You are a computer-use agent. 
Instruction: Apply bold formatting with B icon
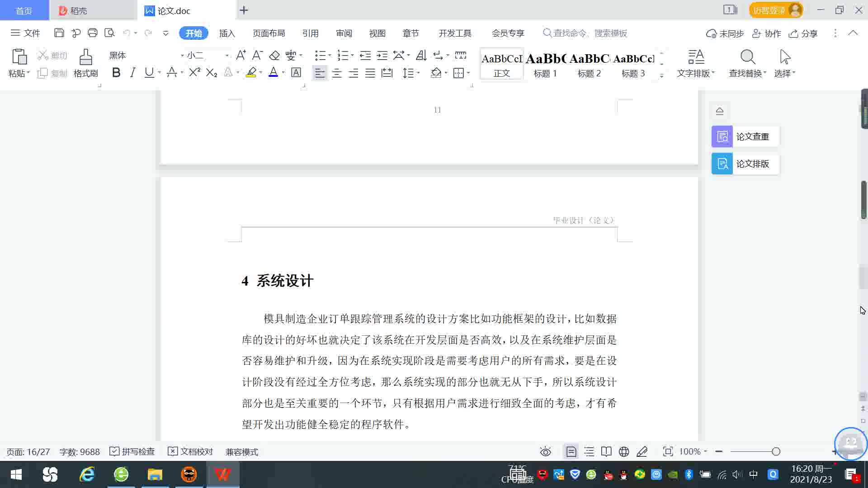pos(116,73)
